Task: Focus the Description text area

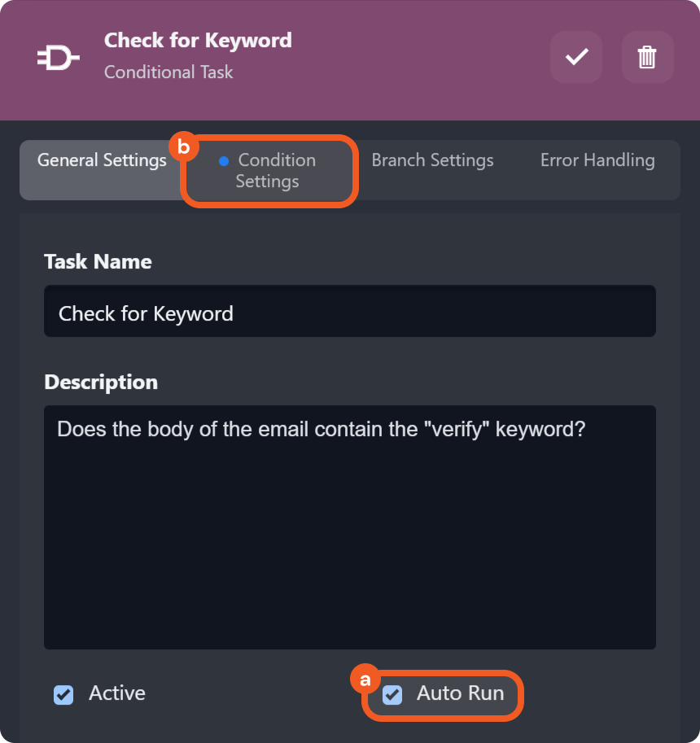Action: 350,527
